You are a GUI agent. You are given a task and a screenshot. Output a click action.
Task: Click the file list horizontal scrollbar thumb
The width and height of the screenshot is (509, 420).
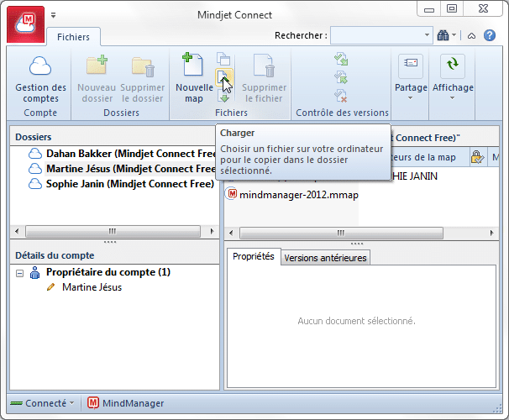click(341, 233)
